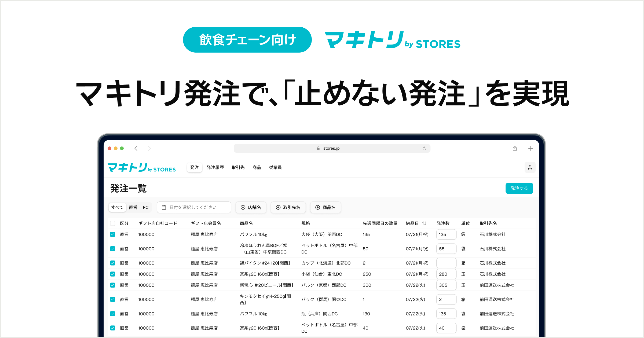The height and width of the screenshot is (338, 644).
Task: Click the 発注数 field showing 280
Action: [x=446, y=274]
